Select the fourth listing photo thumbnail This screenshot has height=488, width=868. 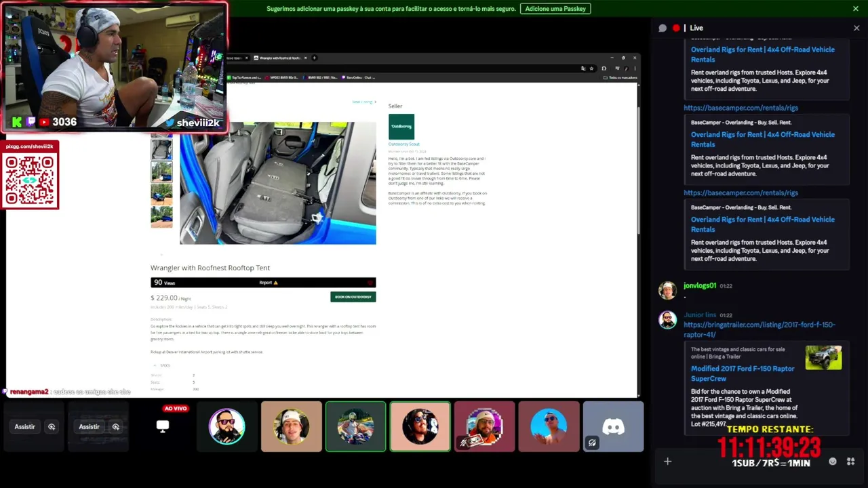coord(161,195)
